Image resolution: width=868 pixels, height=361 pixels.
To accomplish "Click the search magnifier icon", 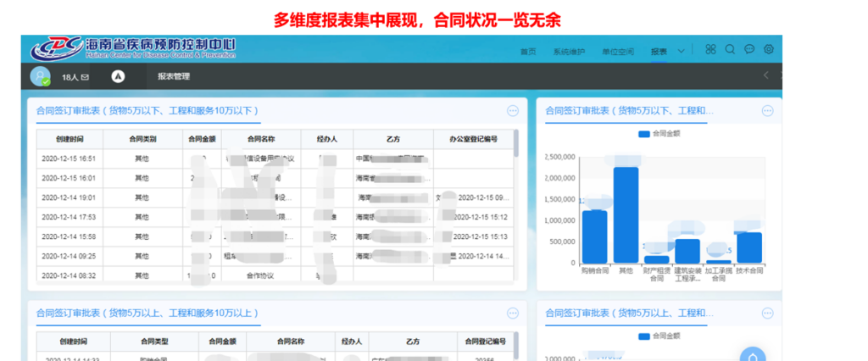I will (x=730, y=50).
